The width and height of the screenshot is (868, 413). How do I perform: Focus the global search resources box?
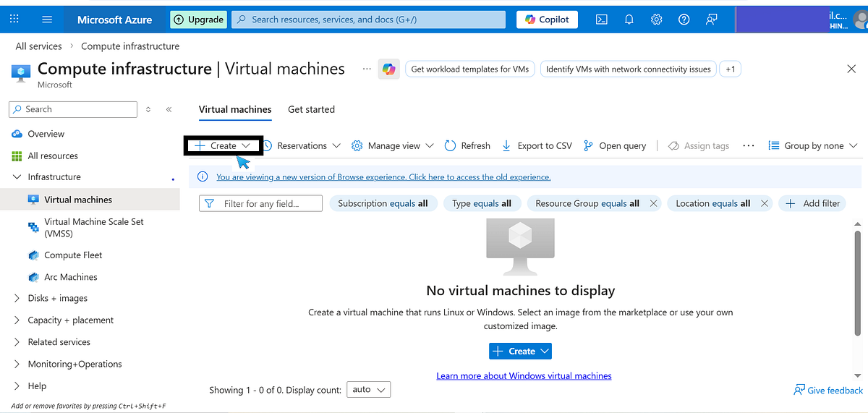coord(369,20)
